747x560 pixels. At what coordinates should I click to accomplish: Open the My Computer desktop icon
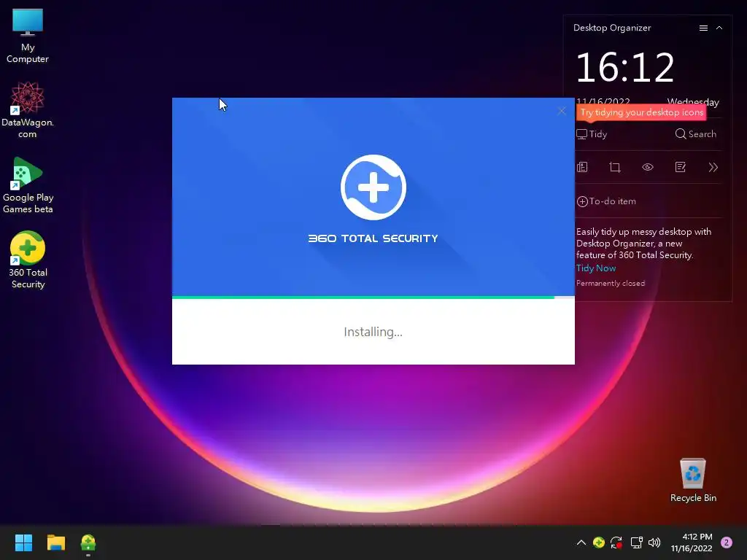click(28, 36)
